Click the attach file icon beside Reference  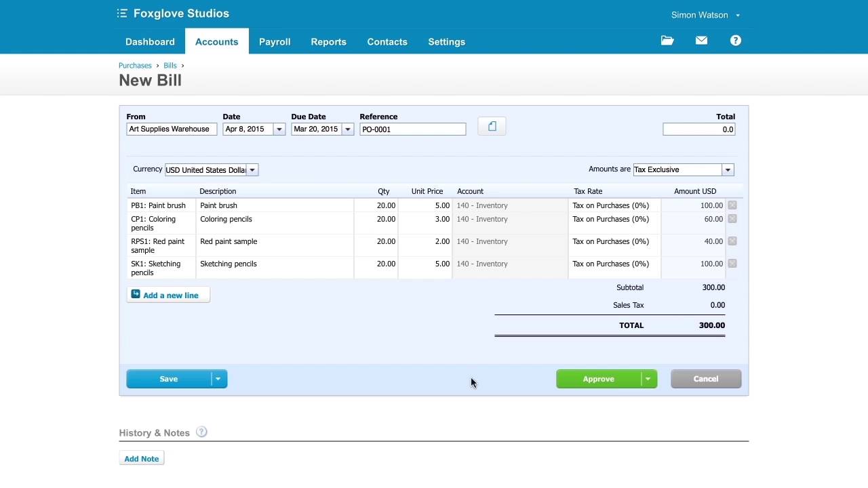tap(492, 127)
